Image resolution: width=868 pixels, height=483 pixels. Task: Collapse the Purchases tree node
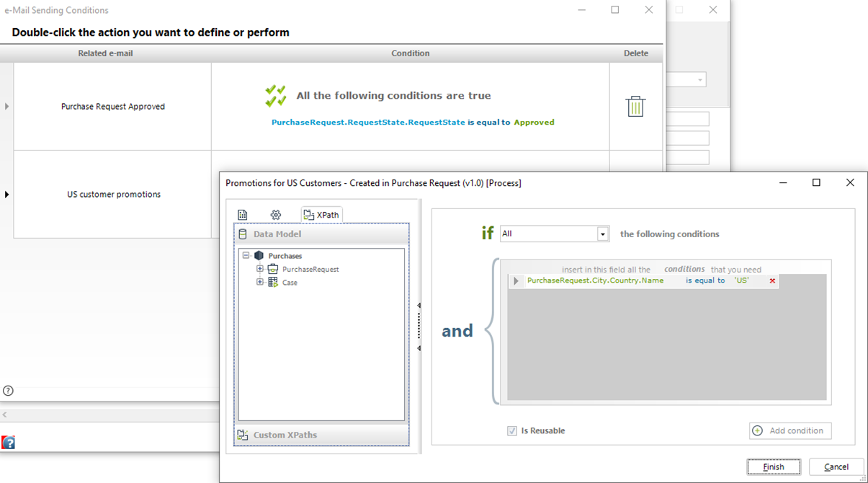(x=246, y=255)
